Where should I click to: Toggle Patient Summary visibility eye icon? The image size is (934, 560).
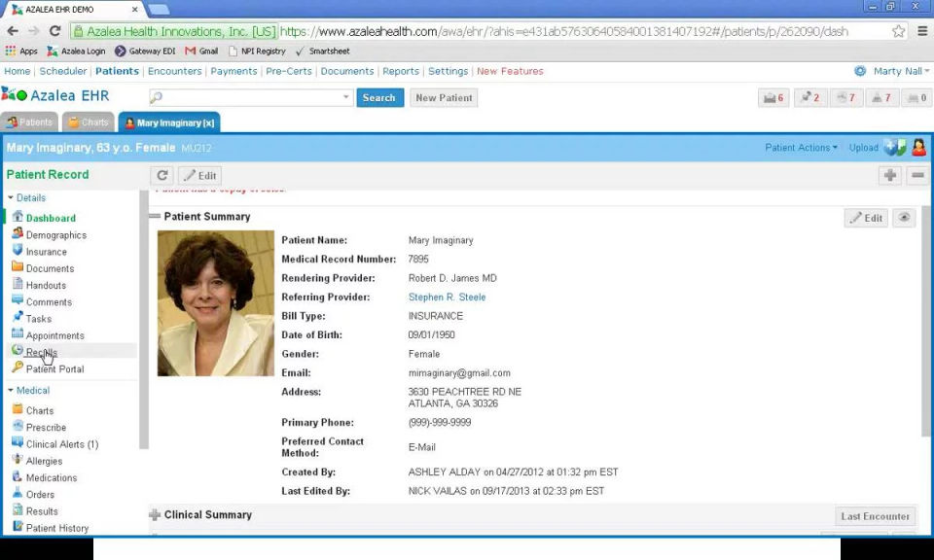(x=904, y=218)
